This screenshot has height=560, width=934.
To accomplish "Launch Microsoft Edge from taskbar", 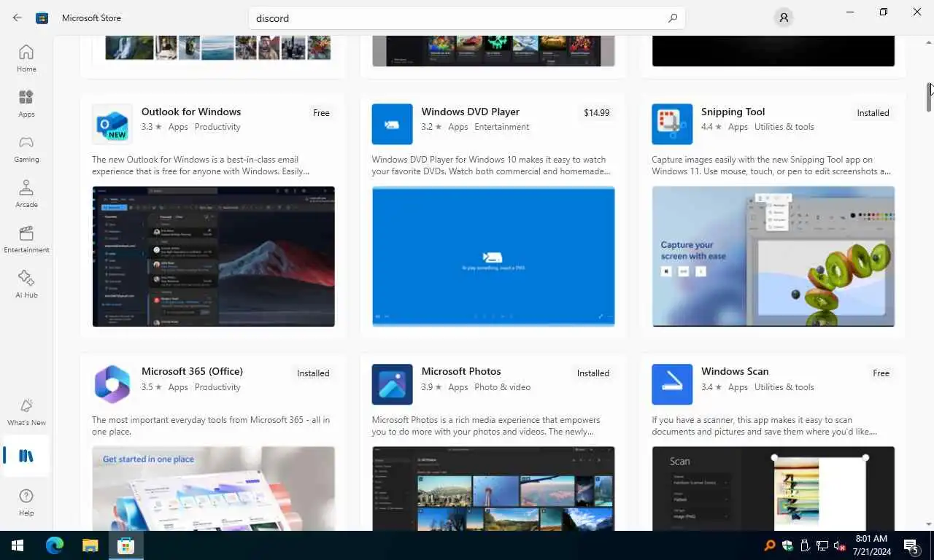I will [55, 545].
